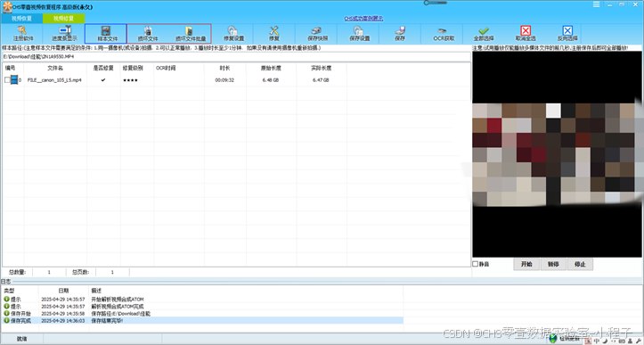
Task: Click the 停止 playback button
Action: pos(580,264)
